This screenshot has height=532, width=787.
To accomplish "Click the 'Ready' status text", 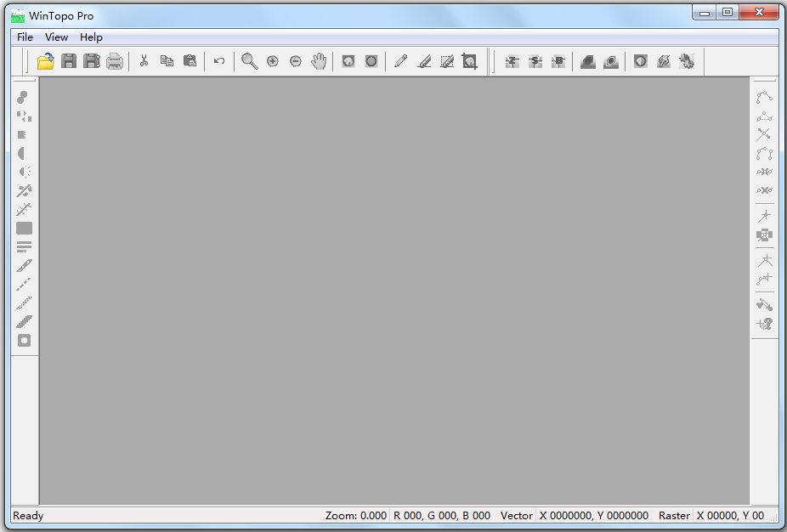I will [x=28, y=516].
